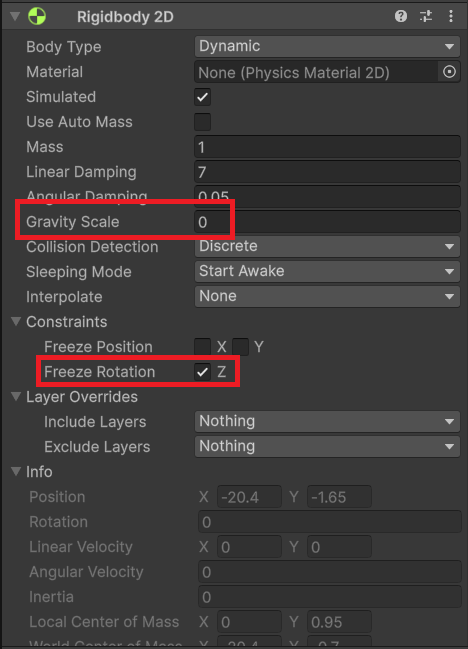Click the Simulated label

point(61,97)
